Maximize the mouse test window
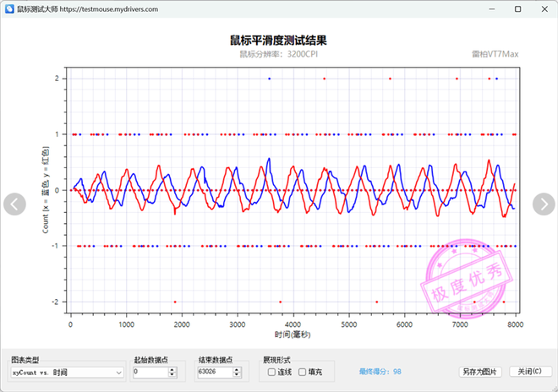The image size is (558, 392). coord(502,8)
